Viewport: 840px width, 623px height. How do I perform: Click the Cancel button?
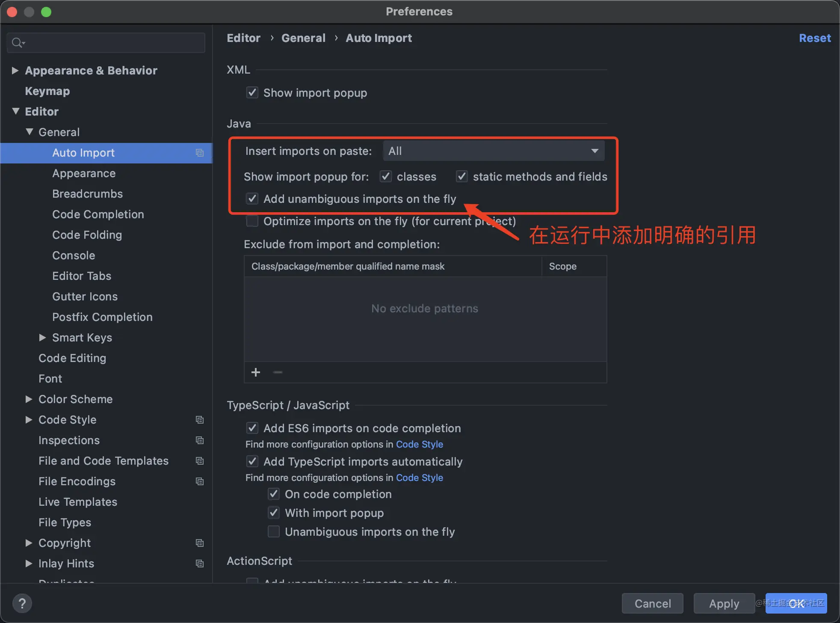(653, 603)
